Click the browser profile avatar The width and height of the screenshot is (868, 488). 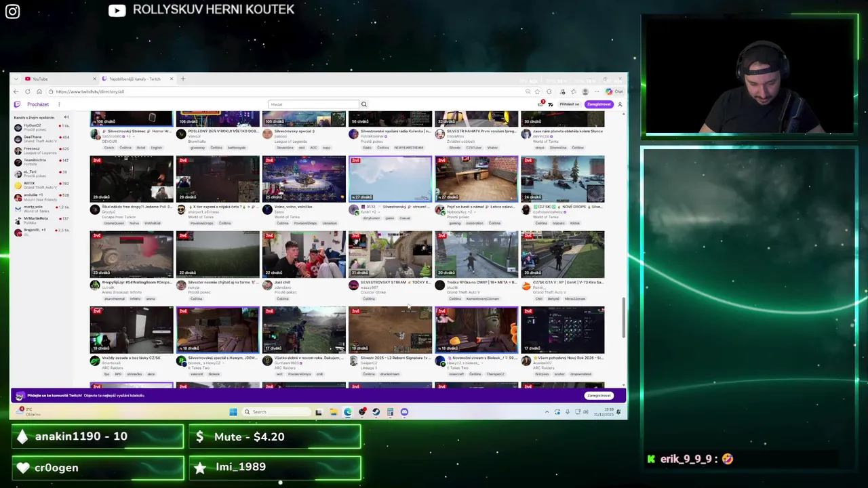point(585,91)
